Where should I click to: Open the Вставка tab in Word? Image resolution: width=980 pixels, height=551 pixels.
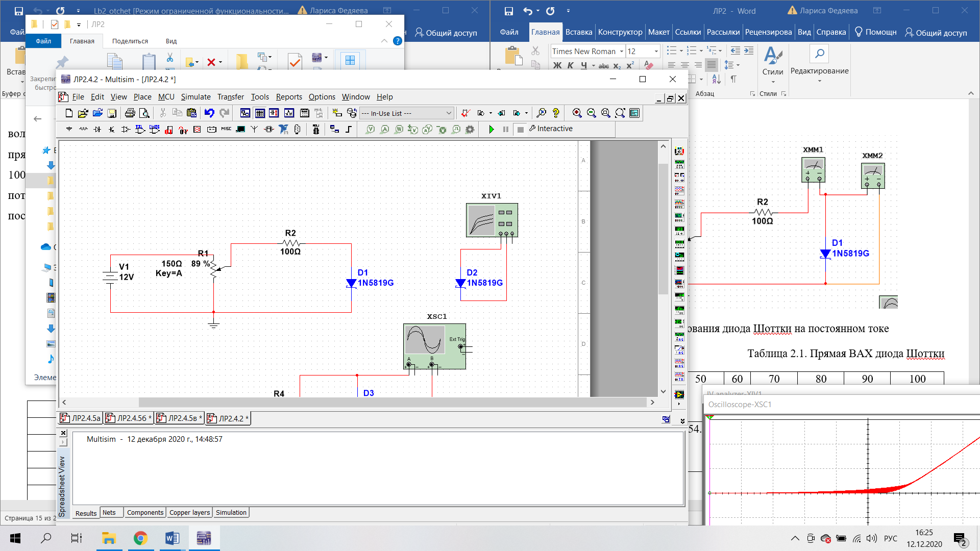(579, 32)
